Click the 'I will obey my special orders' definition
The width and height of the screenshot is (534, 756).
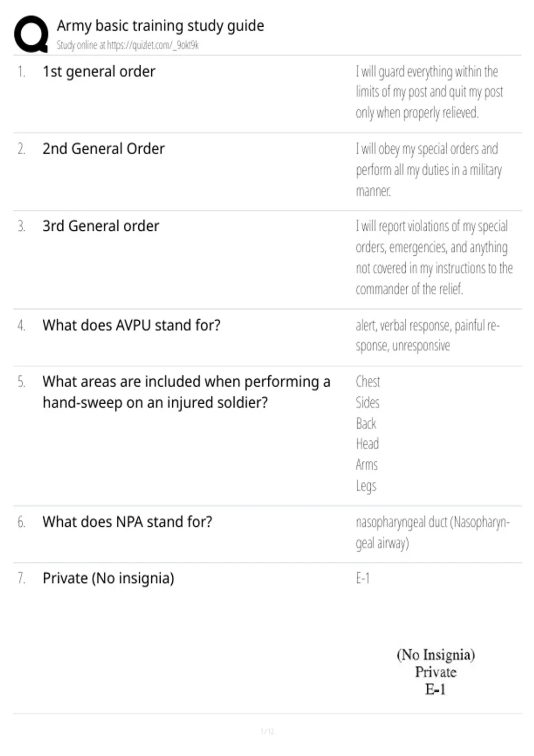[x=429, y=169]
